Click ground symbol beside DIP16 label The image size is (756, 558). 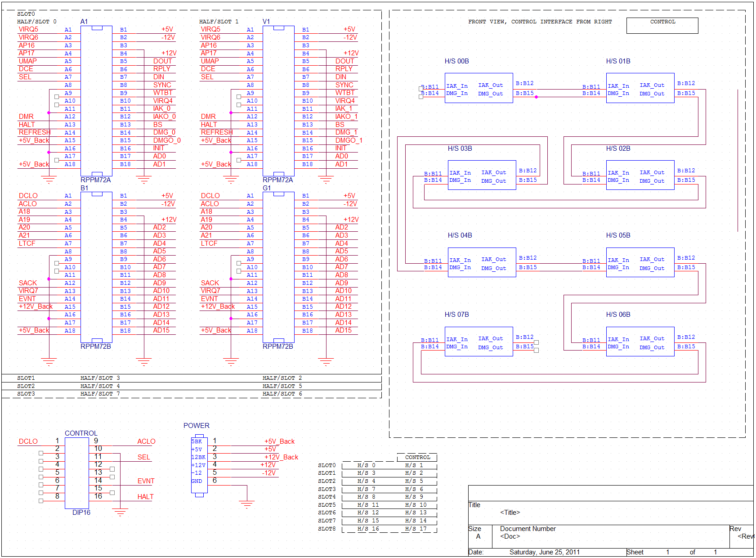120,512
